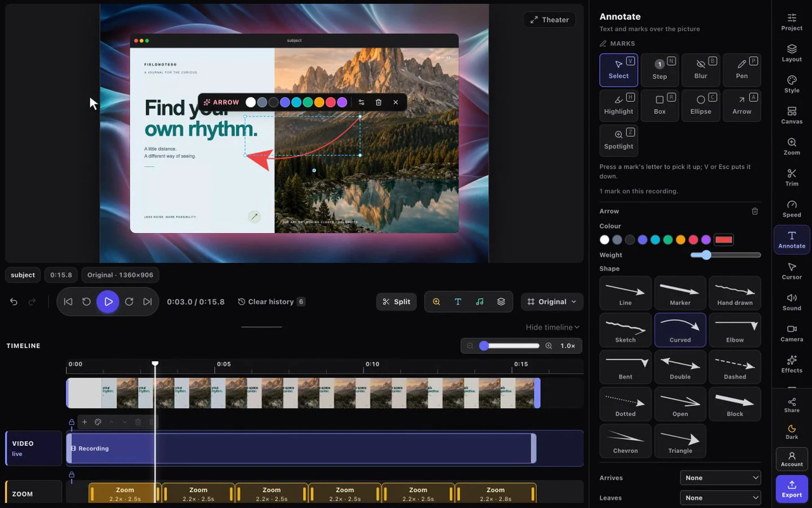Close the floating ARROW toolbar

click(396, 102)
